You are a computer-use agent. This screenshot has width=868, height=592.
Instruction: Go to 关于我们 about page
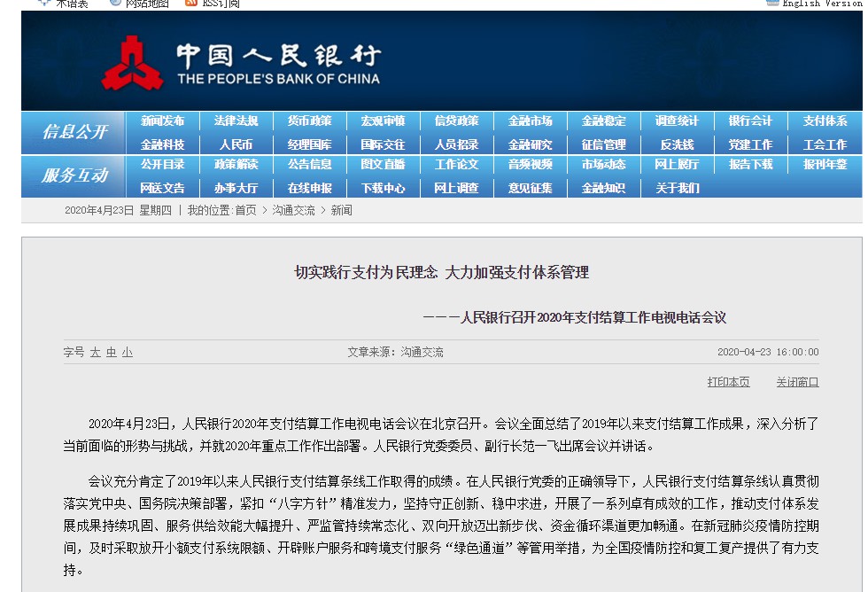[677, 188]
